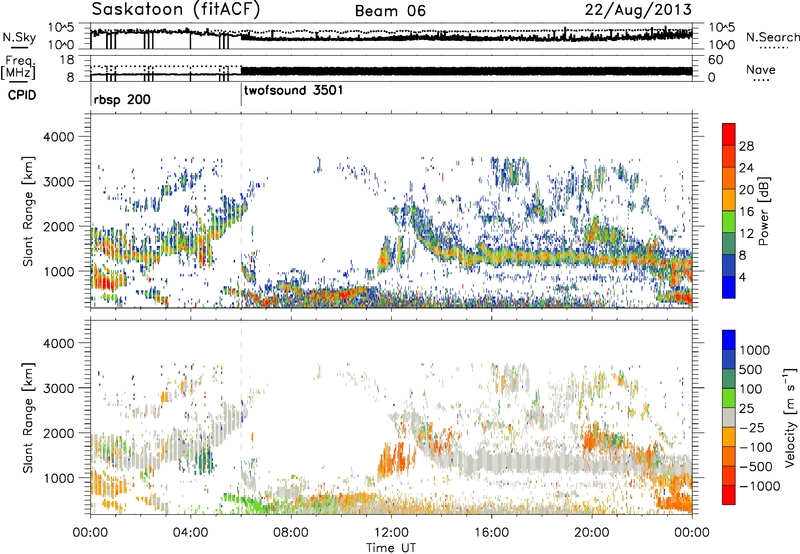Viewport: 800px width, 554px height.
Task: Click the "24" value on the Power color bar
Action: pyautogui.click(x=746, y=168)
